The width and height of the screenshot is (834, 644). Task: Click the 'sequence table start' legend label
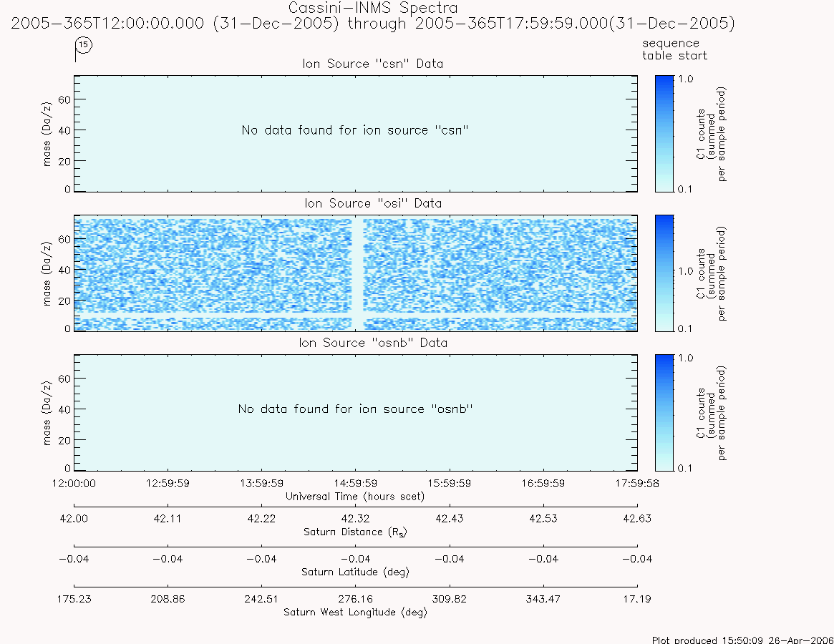click(x=674, y=49)
